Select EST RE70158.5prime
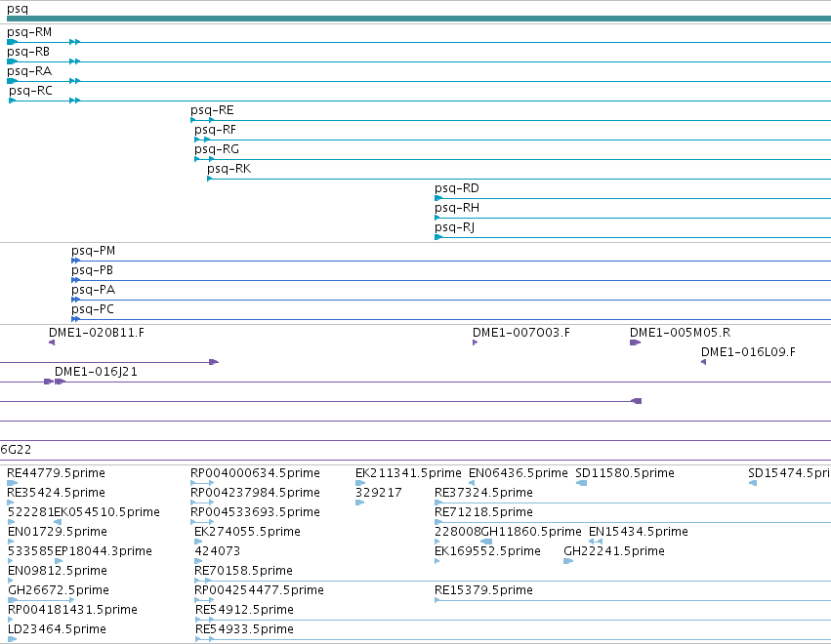Image resolution: width=831 pixels, height=644 pixels. coord(244,572)
